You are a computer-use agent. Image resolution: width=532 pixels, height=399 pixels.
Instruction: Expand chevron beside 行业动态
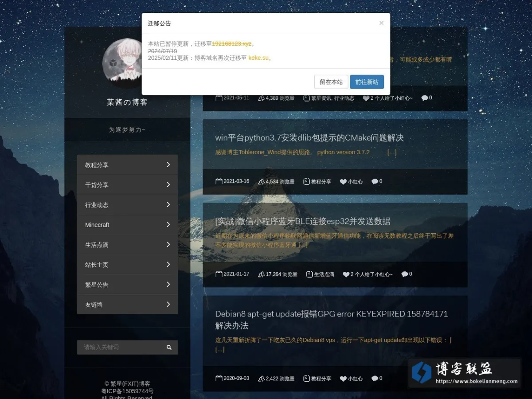coord(168,204)
